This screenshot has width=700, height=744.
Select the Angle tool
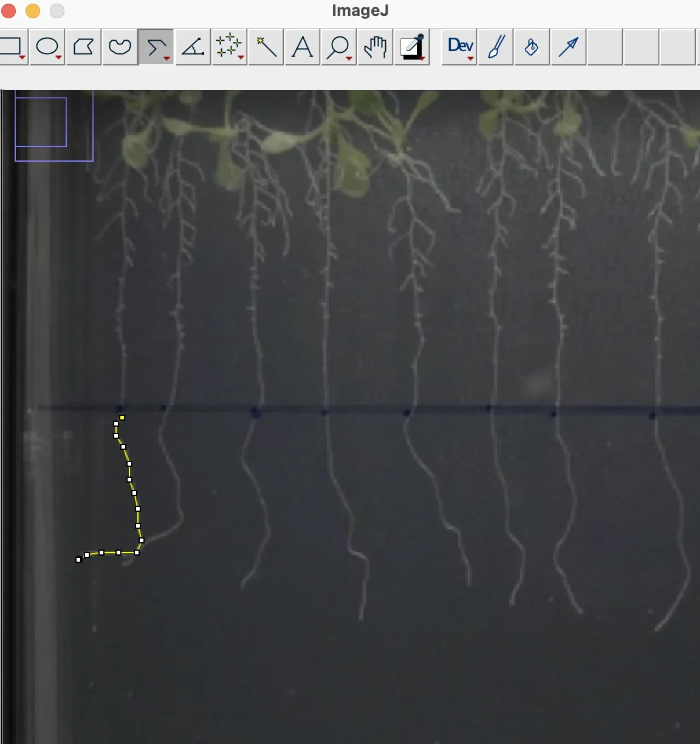(193, 47)
